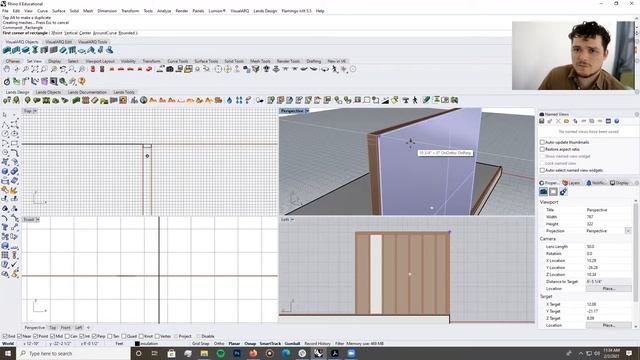
Task: Switch to the Curve Tools toolbar tab
Action: click(178, 61)
